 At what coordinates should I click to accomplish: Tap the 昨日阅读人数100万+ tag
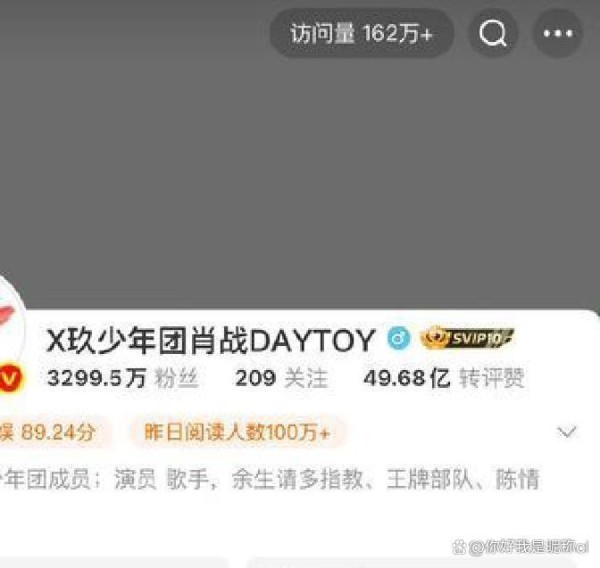pyautogui.click(x=237, y=433)
